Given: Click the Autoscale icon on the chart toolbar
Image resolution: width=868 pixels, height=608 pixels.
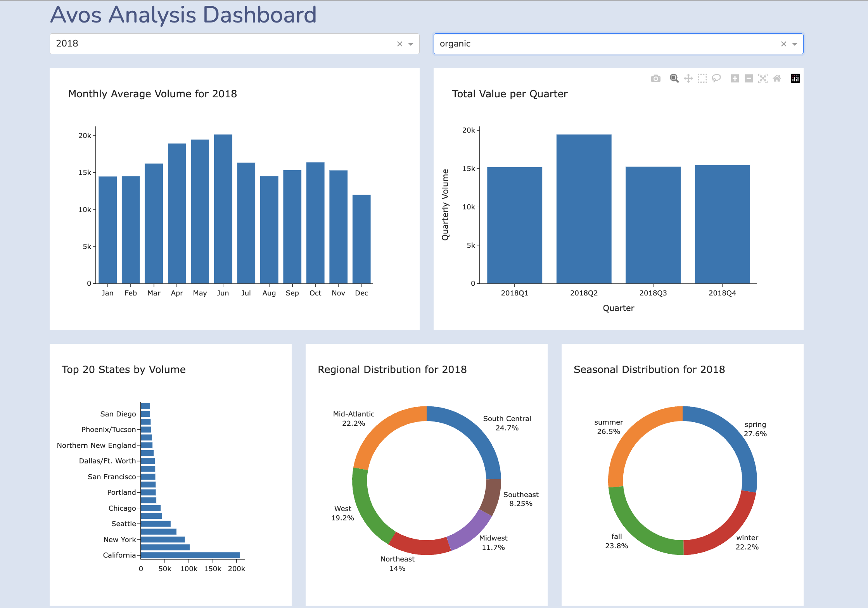Looking at the screenshot, I should pyautogui.click(x=763, y=78).
